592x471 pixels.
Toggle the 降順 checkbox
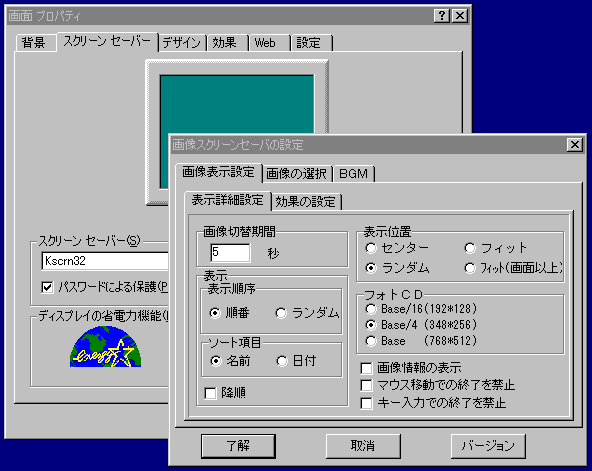pos(210,393)
